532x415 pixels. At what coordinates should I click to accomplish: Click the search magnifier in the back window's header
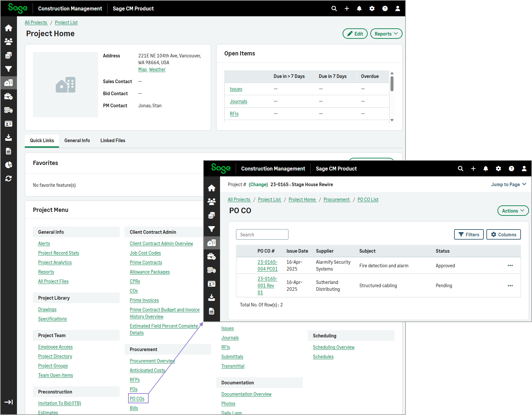pyautogui.click(x=334, y=8)
